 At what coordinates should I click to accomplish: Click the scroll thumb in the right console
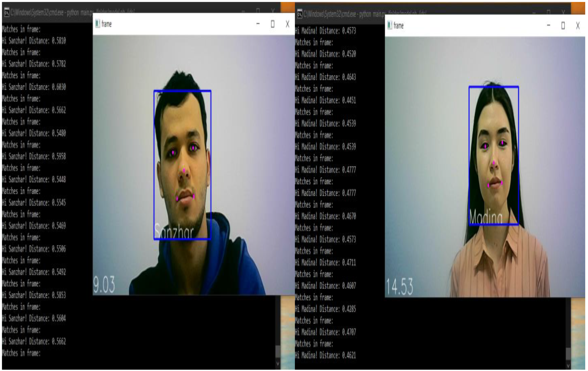(x=568, y=353)
